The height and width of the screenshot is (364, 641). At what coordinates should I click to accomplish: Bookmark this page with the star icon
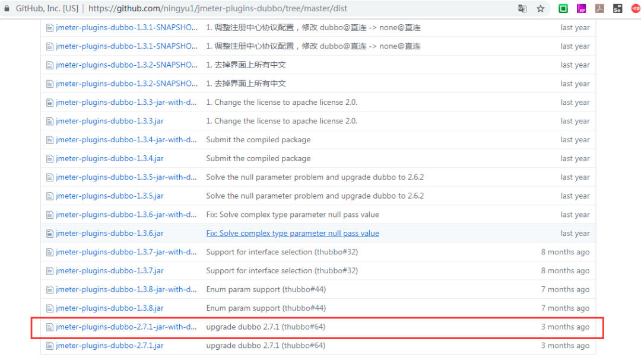[540, 9]
